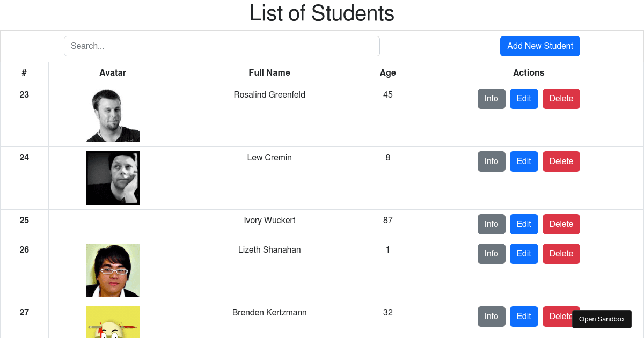Delete student Rosalind Greenfeld
644x338 pixels.
tap(561, 99)
